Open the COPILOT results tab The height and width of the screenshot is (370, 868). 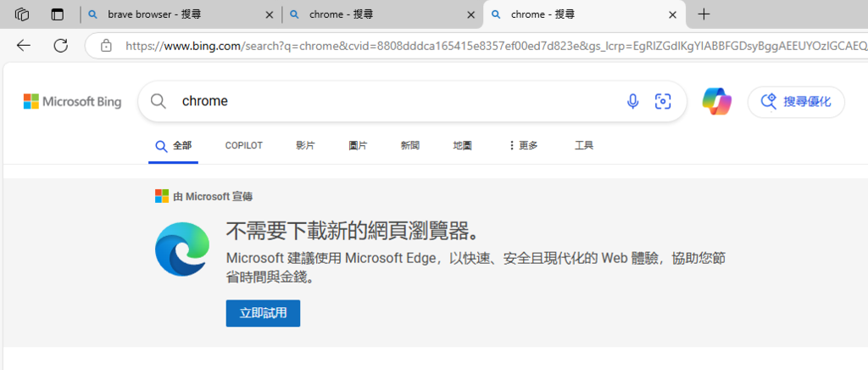point(243,146)
